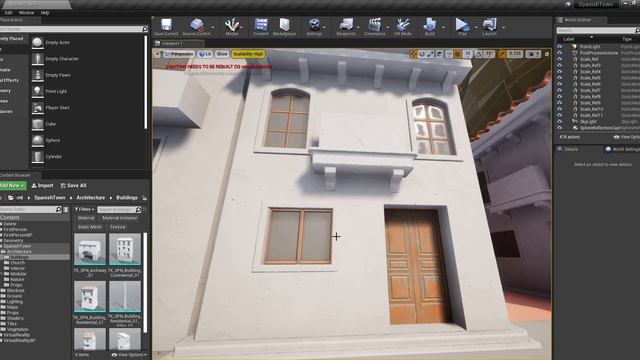Enable the Material filter
Viewport: 640px width, 360px height.
click(86, 218)
